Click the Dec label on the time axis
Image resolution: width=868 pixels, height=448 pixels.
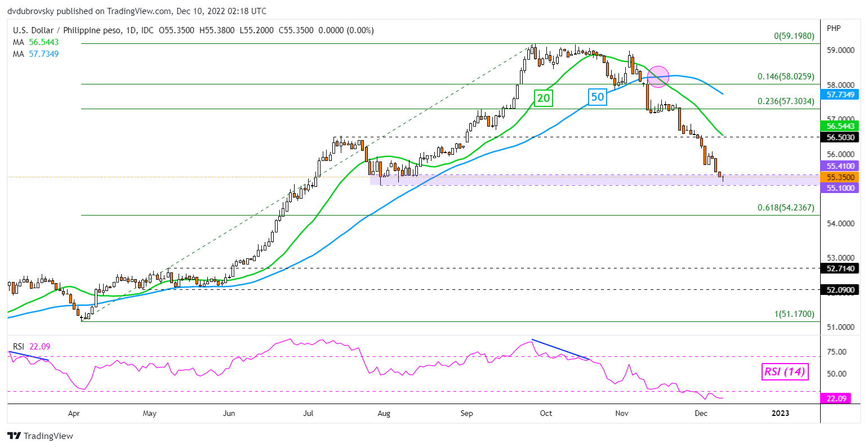coord(701,414)
